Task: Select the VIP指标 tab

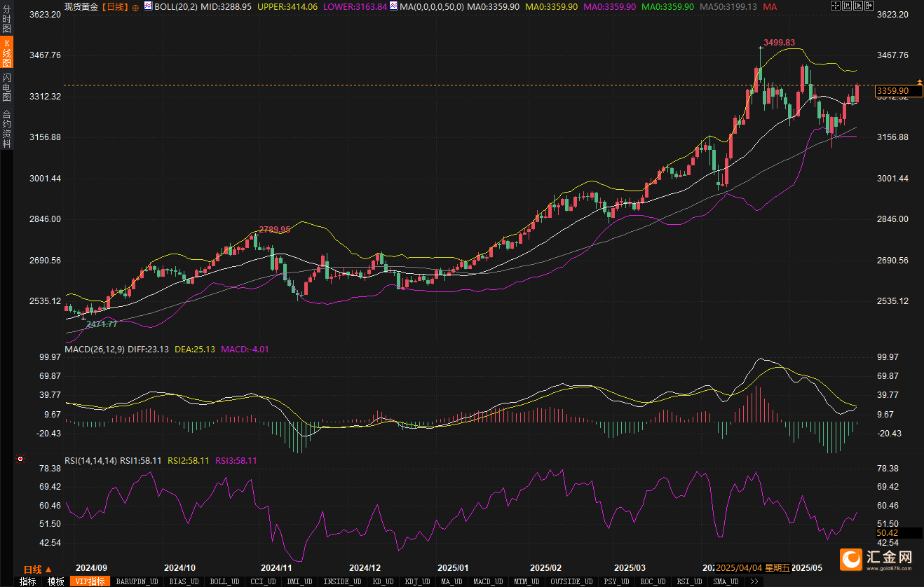Action: 89,581
